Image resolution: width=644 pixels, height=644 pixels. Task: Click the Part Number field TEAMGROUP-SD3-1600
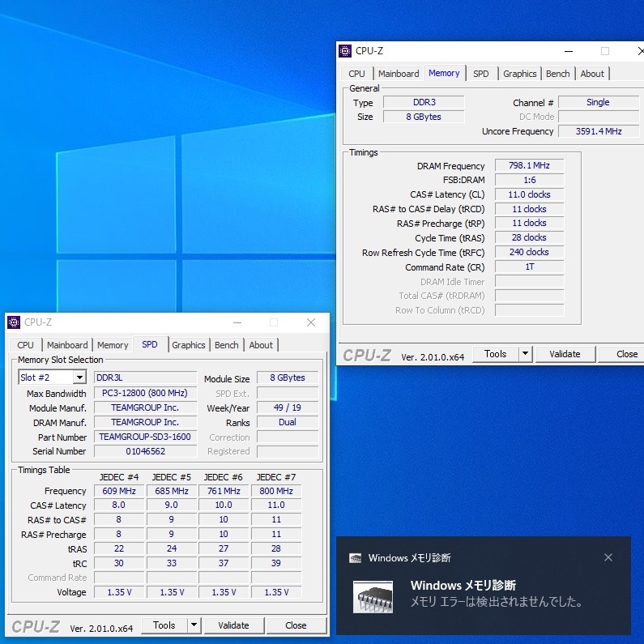[x=145, y=437]
